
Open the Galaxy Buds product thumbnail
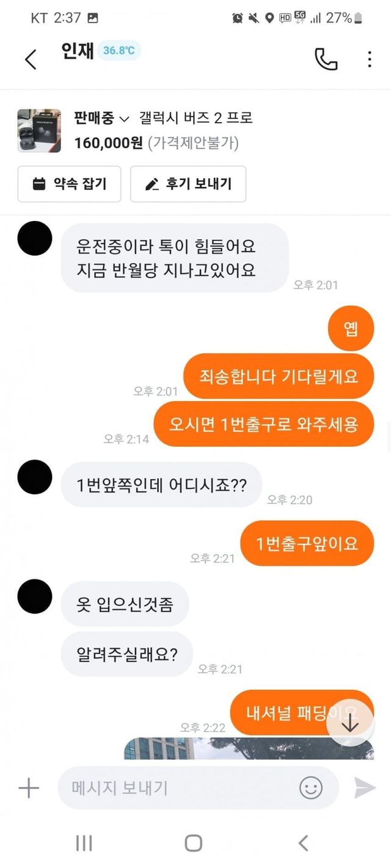(39, 131)
